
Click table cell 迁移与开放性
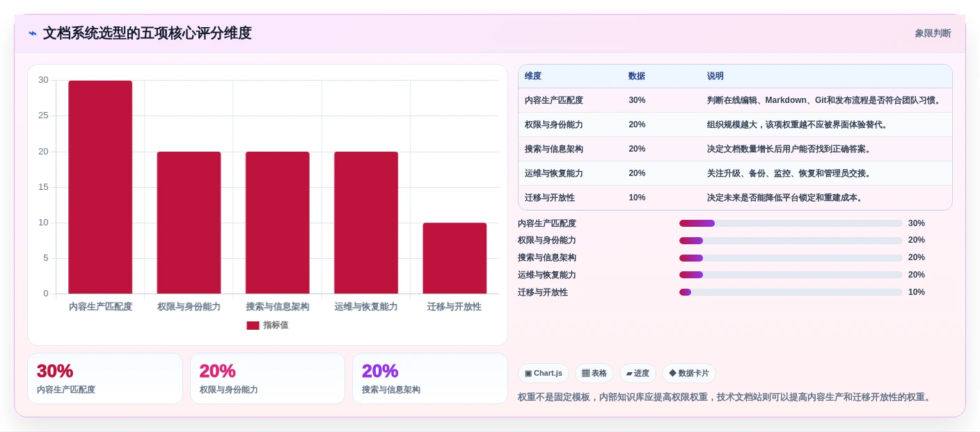coord(550,198)
